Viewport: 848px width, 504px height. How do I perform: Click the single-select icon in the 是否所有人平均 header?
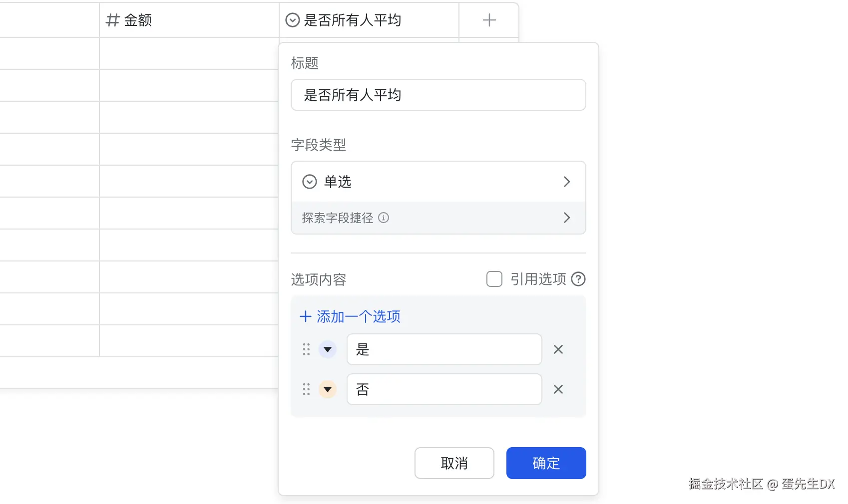click(x=292, y=20)
